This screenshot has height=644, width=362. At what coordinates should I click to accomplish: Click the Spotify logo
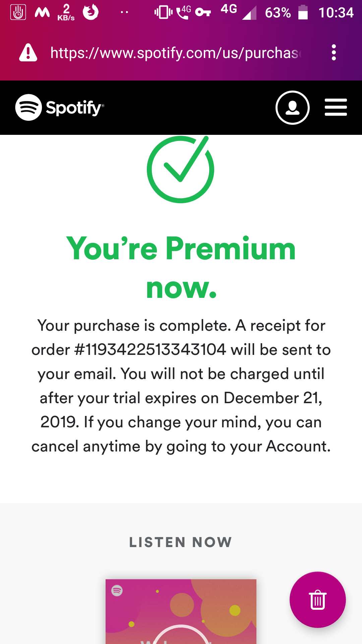(x=60, y=107)
